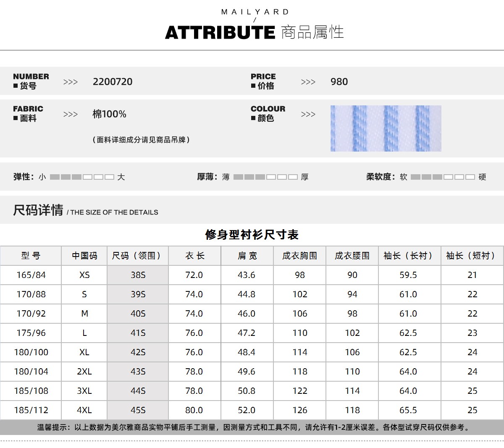
Task: Click the 47.2 shoulder width cell
Action: coord(247,333)
